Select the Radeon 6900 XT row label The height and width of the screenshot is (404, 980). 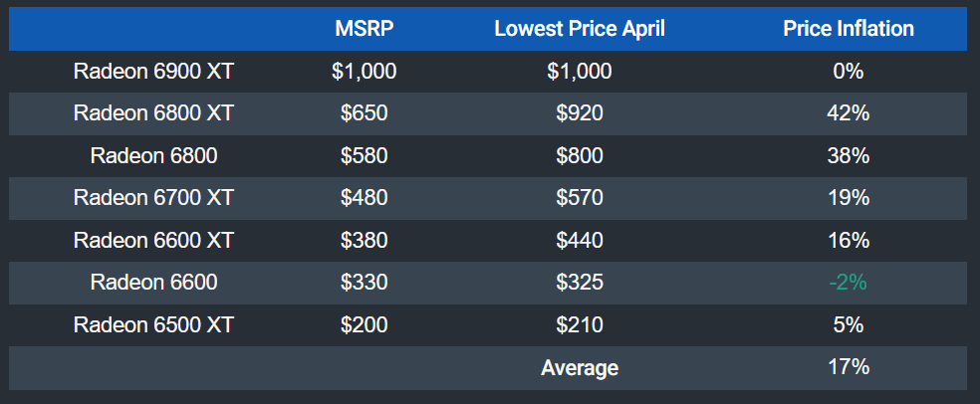(x=153, y=71)
